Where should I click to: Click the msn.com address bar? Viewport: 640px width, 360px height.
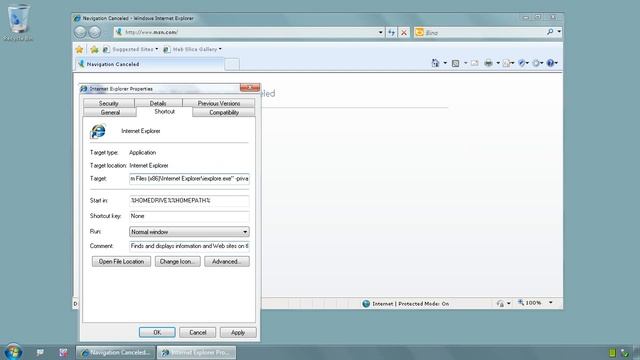245,32
